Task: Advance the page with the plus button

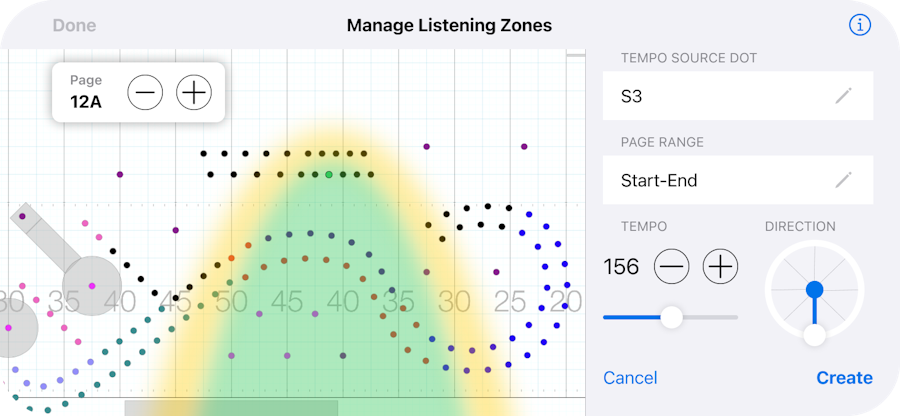Action: point(194,93)
